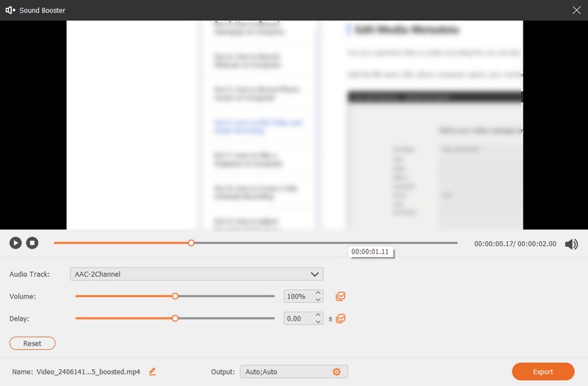Click the apply-to-all icon beside Delay
Screen dimensions: 588x386
pos(340,318)
